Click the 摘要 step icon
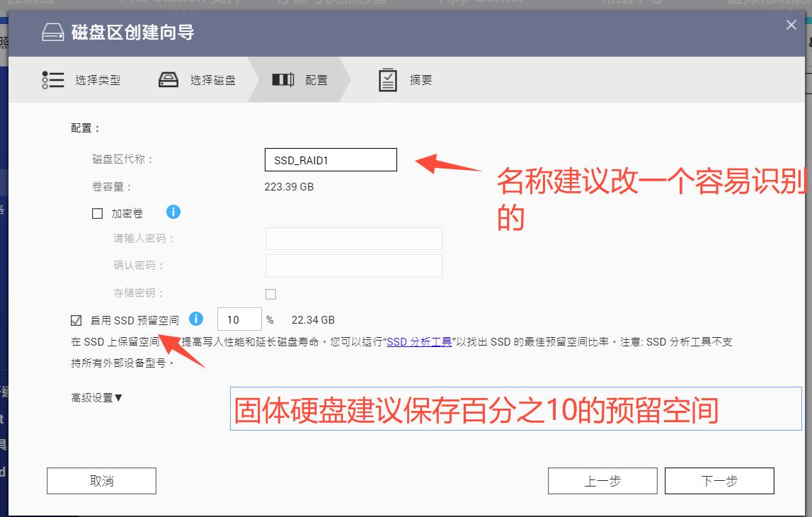Screen dimensions: 812x517 [x=387, y=79]
